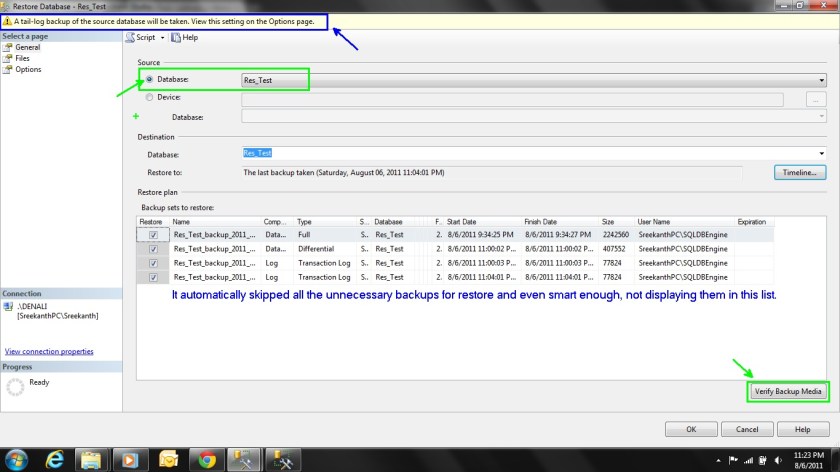
Task: Select the Device source radio button
Action: click(150, 98)
